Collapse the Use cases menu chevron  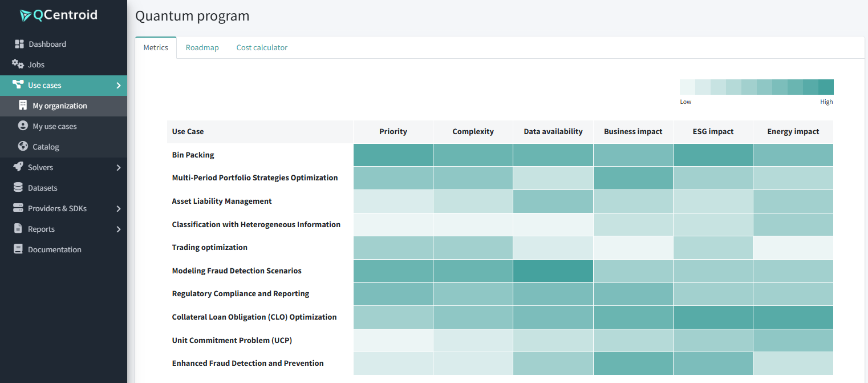click(x=119, y=85)
